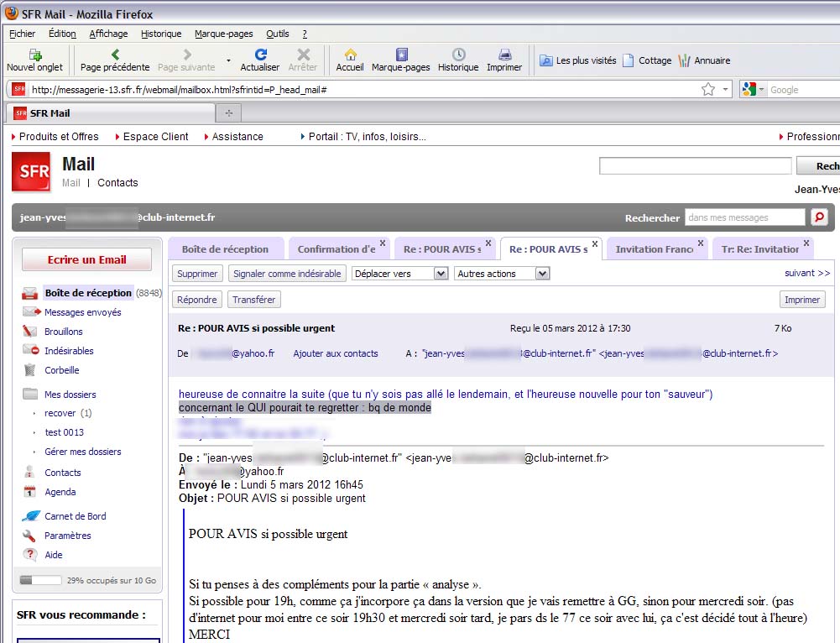Screen dimensions: 840x643
Task: Go to the suivant >> message
Action: (807, 274)
